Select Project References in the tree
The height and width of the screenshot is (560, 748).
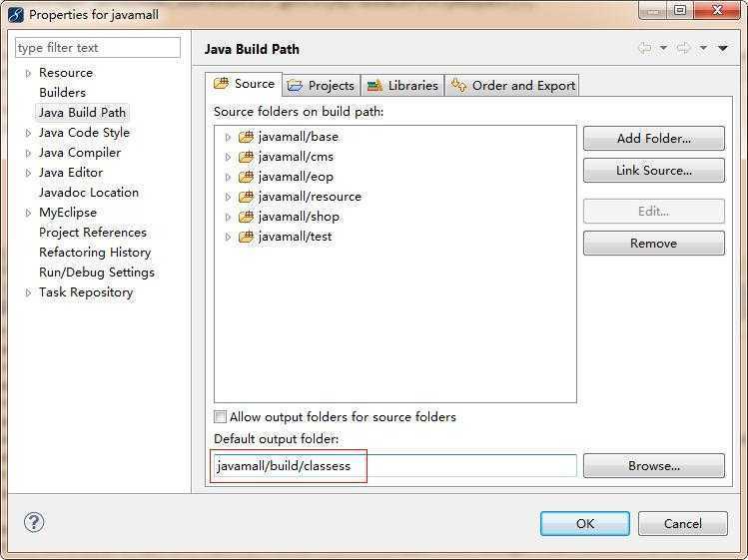point(93,233)
